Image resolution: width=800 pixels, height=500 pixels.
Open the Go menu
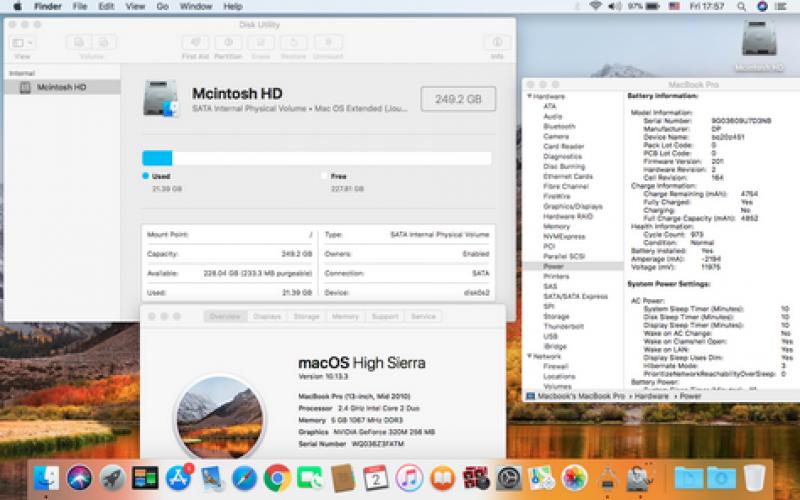162,7
